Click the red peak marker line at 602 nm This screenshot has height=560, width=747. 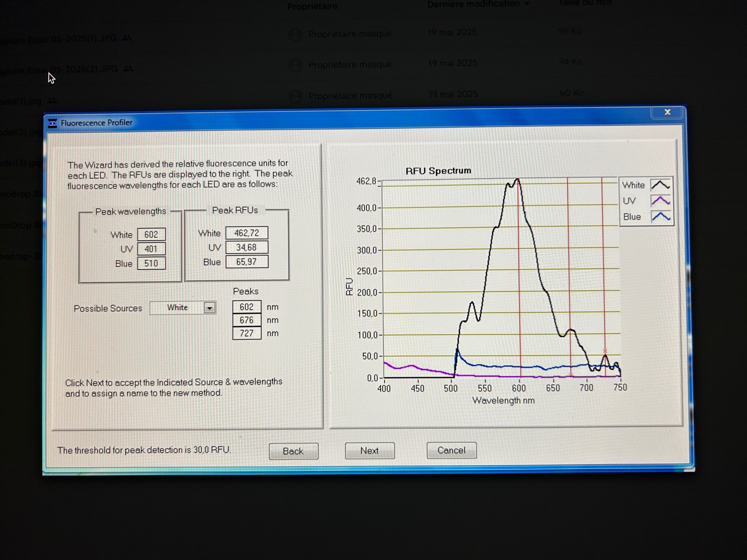coord(519,278)
